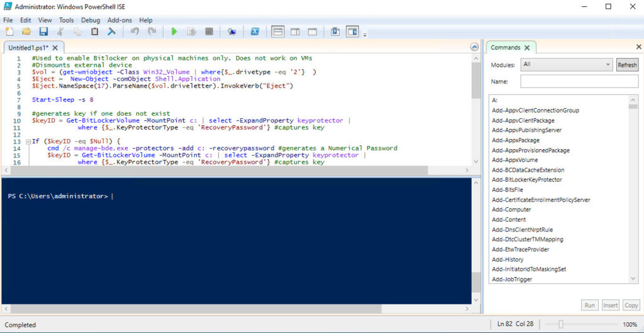644x333 pixels.
Task: Open the Debug menu
Action: [x=91, y=20]
